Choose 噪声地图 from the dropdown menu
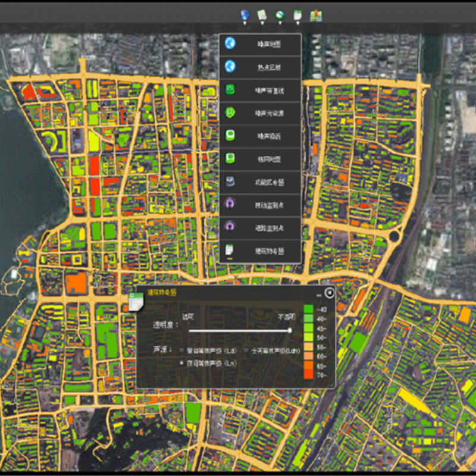 tap(269, 45)
